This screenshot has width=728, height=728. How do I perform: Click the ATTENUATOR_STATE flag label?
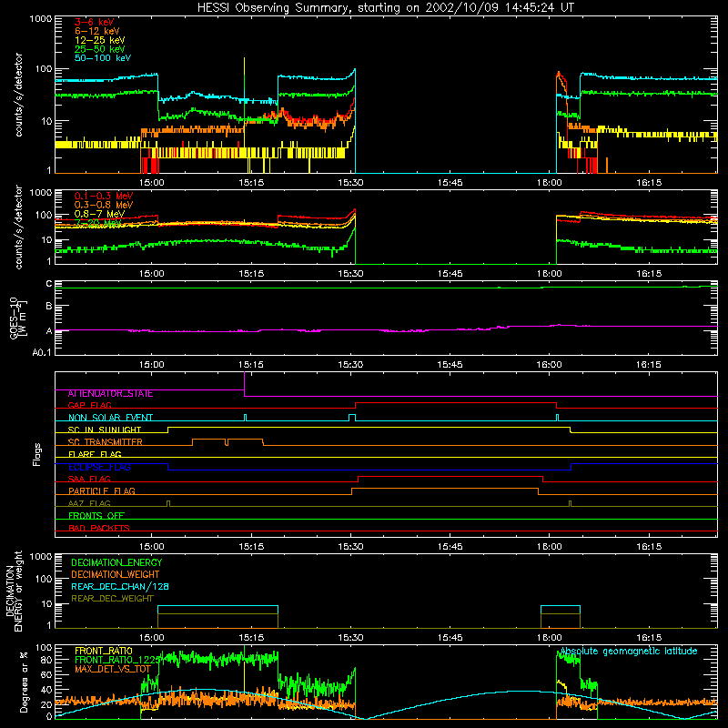[x=110, y=394]
